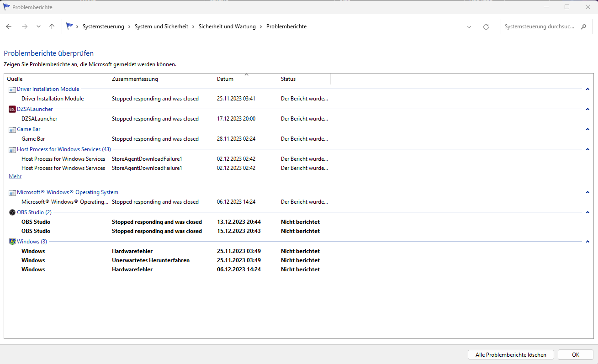Click the Windows group shield icon
The height and width of the screenshot is (364, 598).
click(12, 242)
